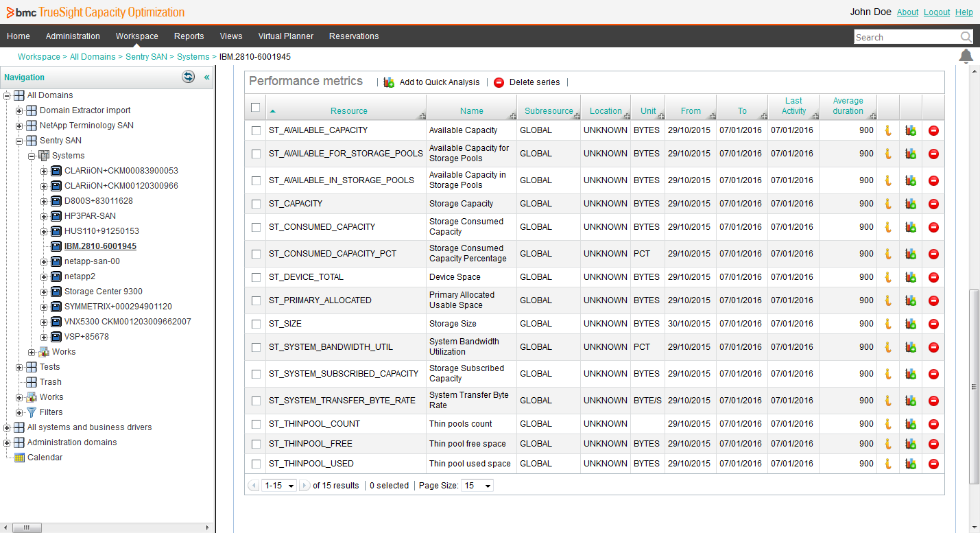
Task: Click Add to Quick Analysis chart icon
Action: click(x=389, y=82)
